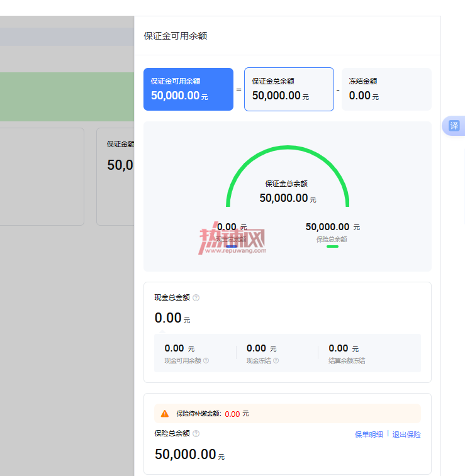Click the 现金冻结 0.00 amount entry
The width and height of the screenshot is (465, 476).
pyautogui.click(x=262, y=353)
